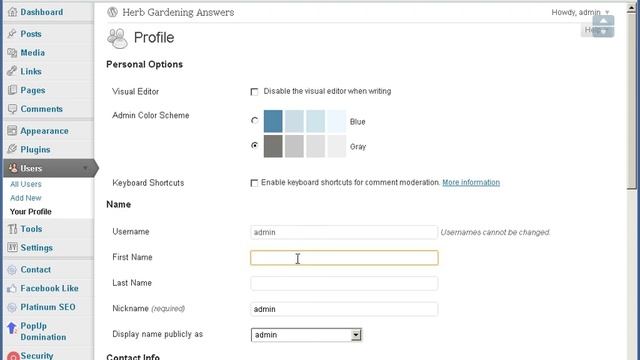Open the Pages menu item
Viewport: 640px width, 360px height.
pos(33,90)
